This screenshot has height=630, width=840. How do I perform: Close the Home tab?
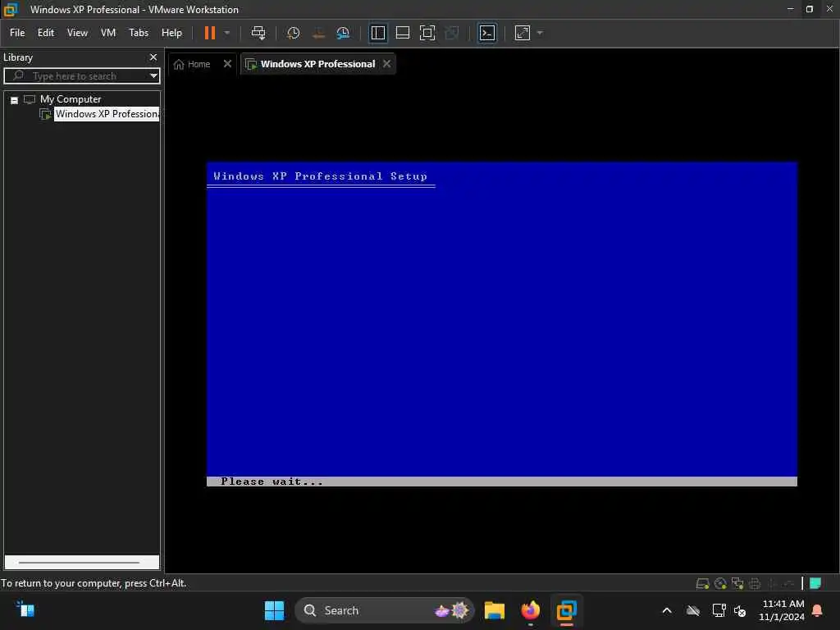(227, 64)
